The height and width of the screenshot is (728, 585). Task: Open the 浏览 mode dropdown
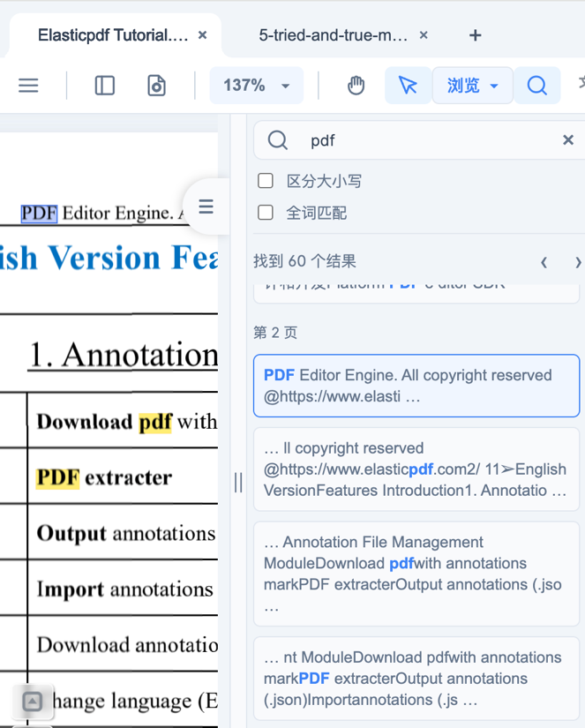[x=473, y=86]
